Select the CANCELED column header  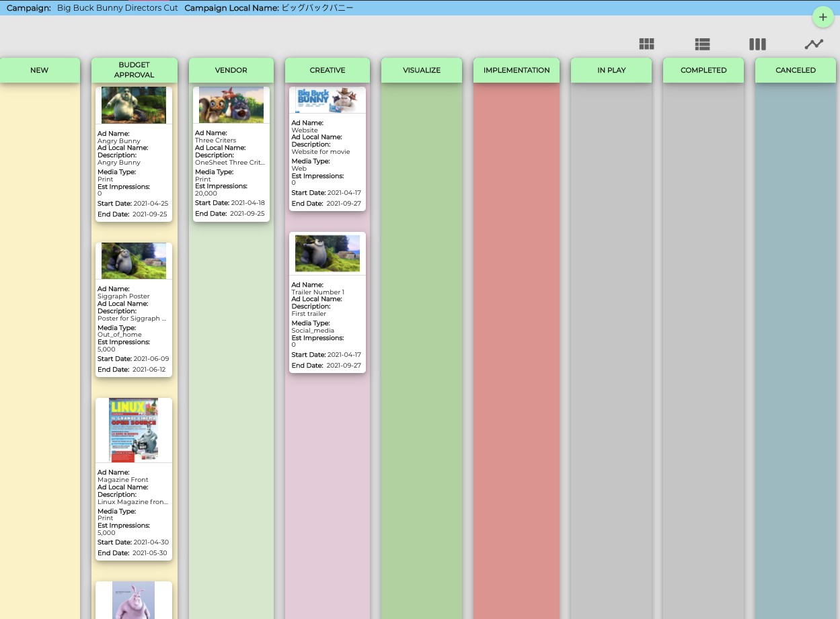point(796,70)
